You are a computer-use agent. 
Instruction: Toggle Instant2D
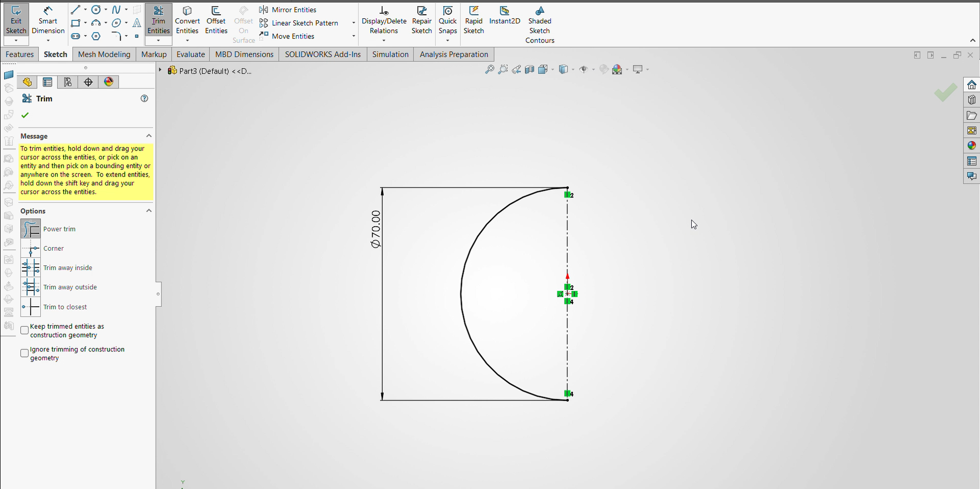[x=504, y=15]
